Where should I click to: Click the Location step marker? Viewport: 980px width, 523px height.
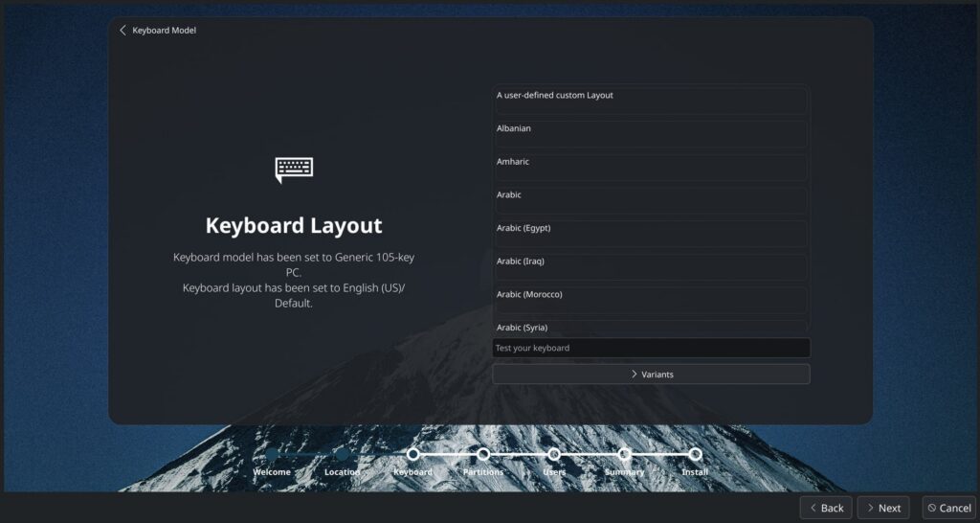click(x=342, y=454)
